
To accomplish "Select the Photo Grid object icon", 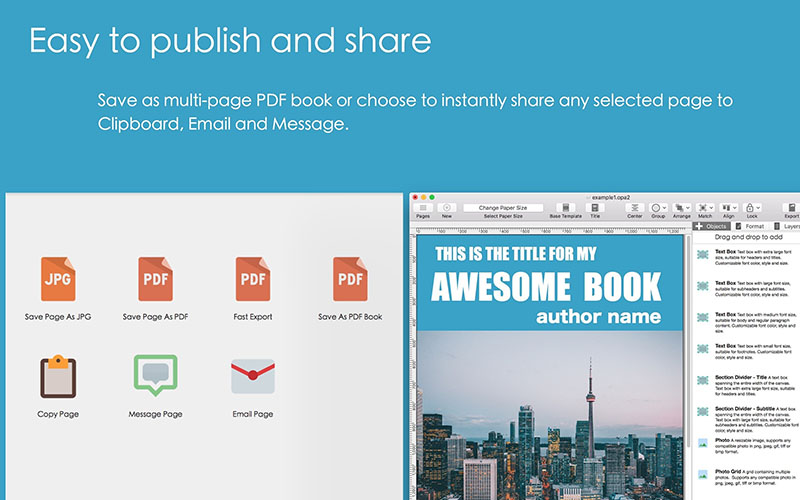I will pos(703,474).
